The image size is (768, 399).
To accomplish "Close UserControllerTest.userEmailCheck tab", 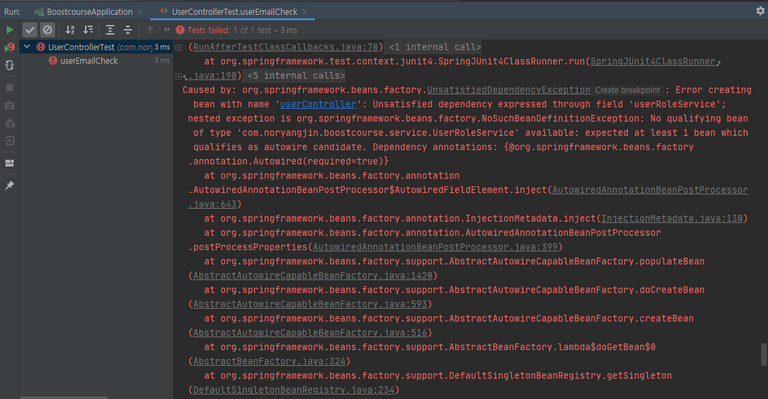I will pos(305,11).
